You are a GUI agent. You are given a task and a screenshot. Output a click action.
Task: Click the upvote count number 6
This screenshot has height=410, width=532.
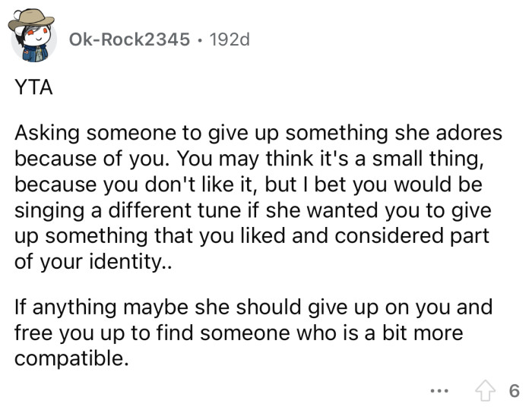coord(514,391)
